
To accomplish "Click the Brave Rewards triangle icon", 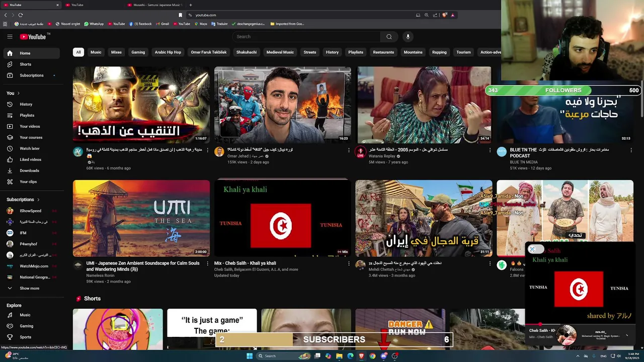I will [452, 15].
